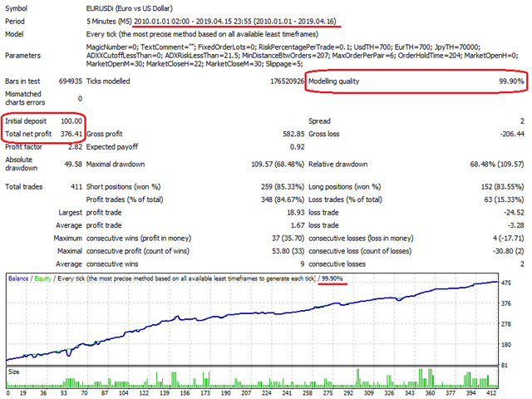
Task: Click the Parameters label
Action: coord(22,56)
